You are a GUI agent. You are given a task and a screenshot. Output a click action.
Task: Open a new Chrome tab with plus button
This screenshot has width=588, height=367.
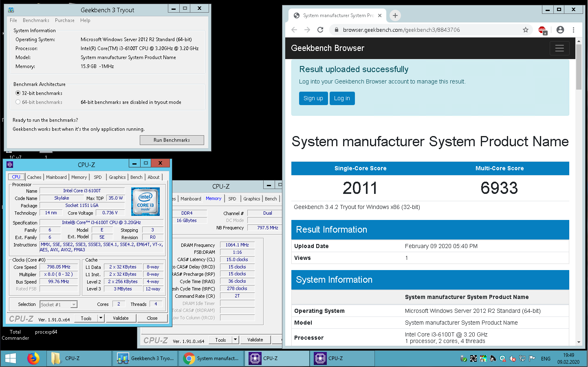pyautogui.click(x=395, y=15)
